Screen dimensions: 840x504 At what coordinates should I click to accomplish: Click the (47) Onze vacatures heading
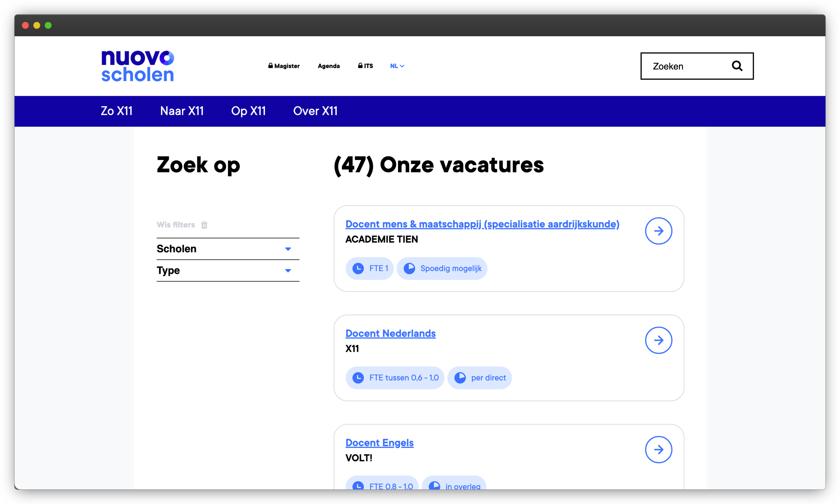[439, 165]
